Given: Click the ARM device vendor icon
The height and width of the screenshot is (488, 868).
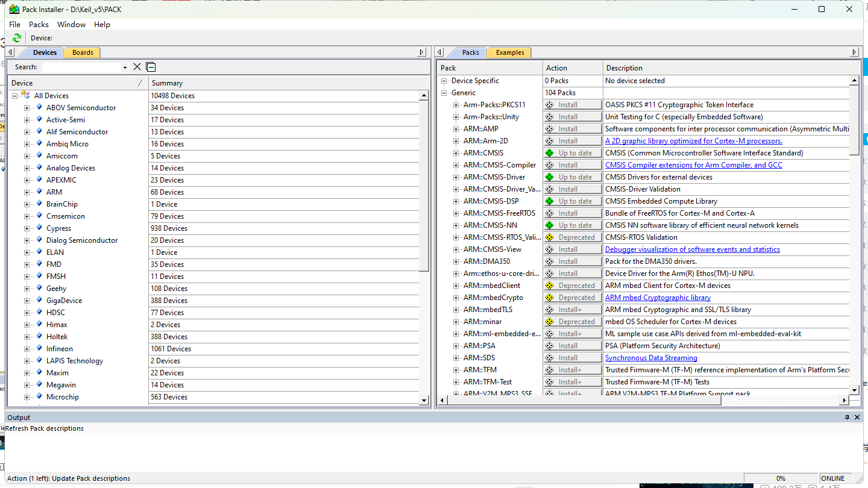Looking at the screenshot, I should (x=39, y=192).
